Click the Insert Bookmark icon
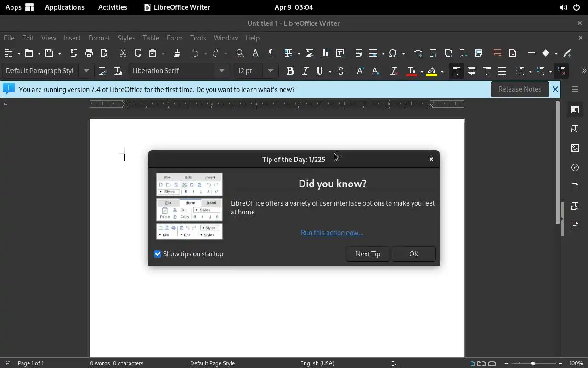Viewport: 588px width, 368px height. tap(463, 53)
